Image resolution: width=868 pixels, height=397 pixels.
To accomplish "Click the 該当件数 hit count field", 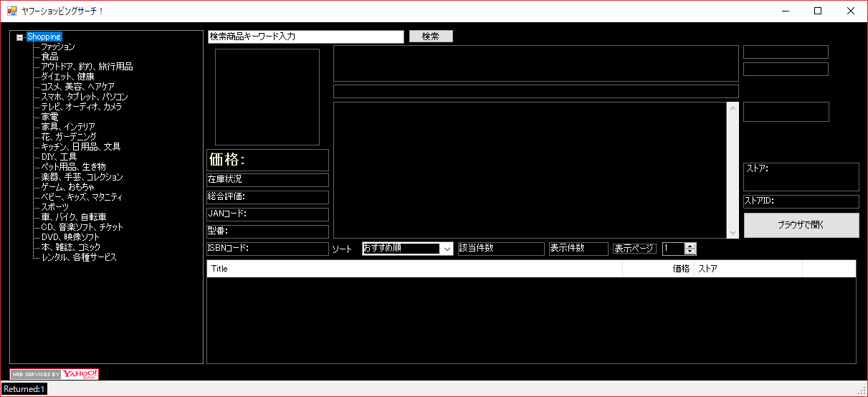I will [x=502, y=249].
